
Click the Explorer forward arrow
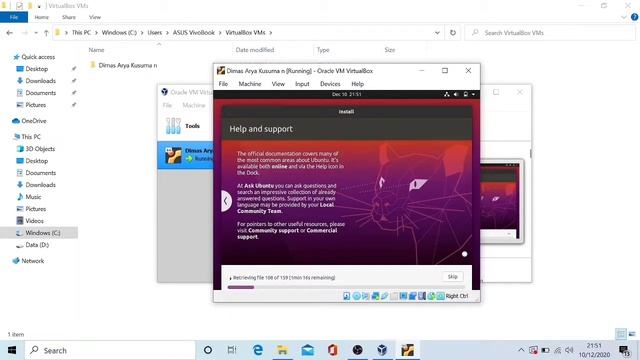click(24, 33)
